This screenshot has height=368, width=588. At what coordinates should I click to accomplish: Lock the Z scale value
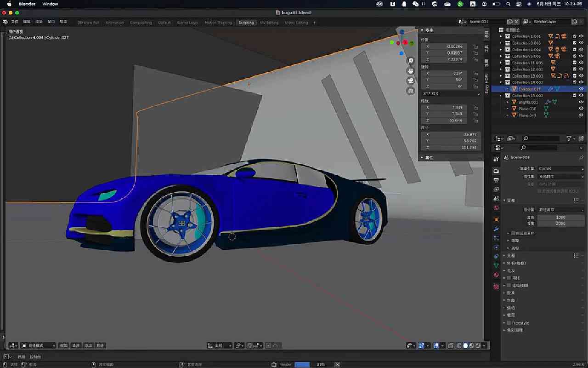(x=475, y=121)
